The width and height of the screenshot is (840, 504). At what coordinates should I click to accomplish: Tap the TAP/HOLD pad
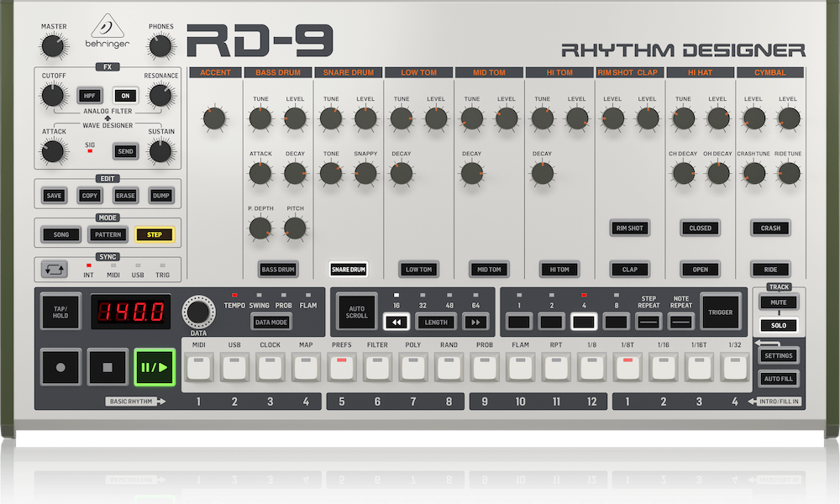[x=60, y=312]
